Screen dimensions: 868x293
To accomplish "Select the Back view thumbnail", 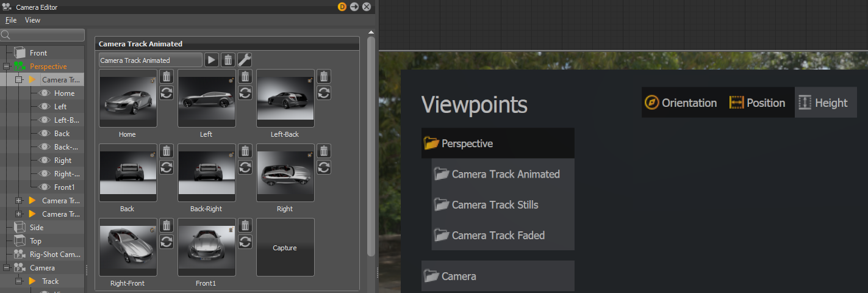I will 127,173.
